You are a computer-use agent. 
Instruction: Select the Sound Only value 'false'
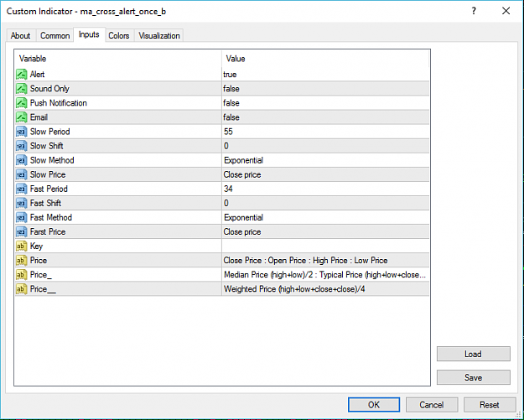pos(325,89)
